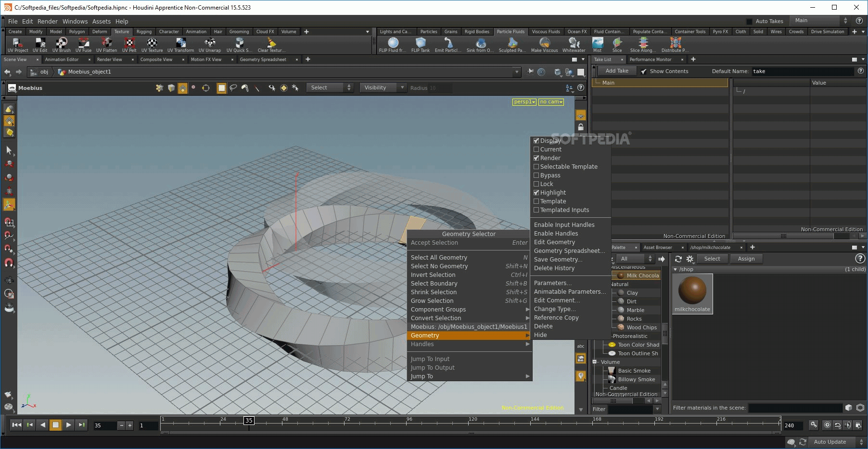Choose the UV Fuse shelf tool

tap(83, 45)
